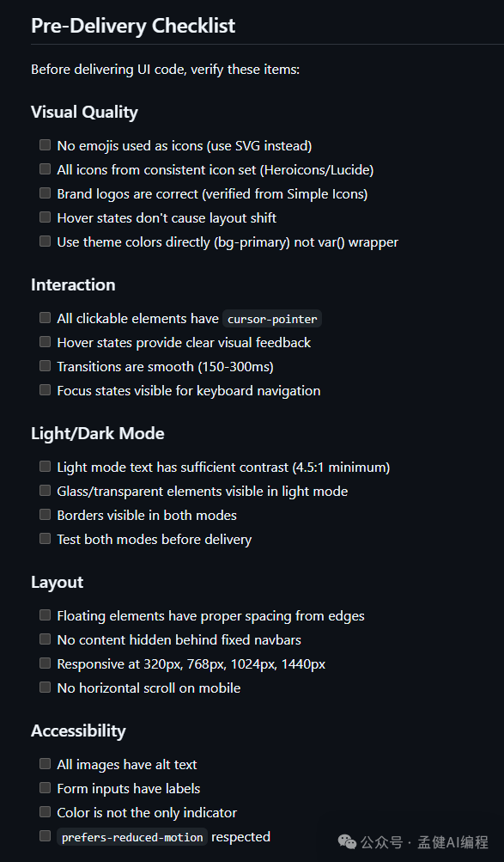Viewport: 504px width, 862px height.
Task: Check 'Form inputs have labels' checkbox
Action: (x=45, y=788)
